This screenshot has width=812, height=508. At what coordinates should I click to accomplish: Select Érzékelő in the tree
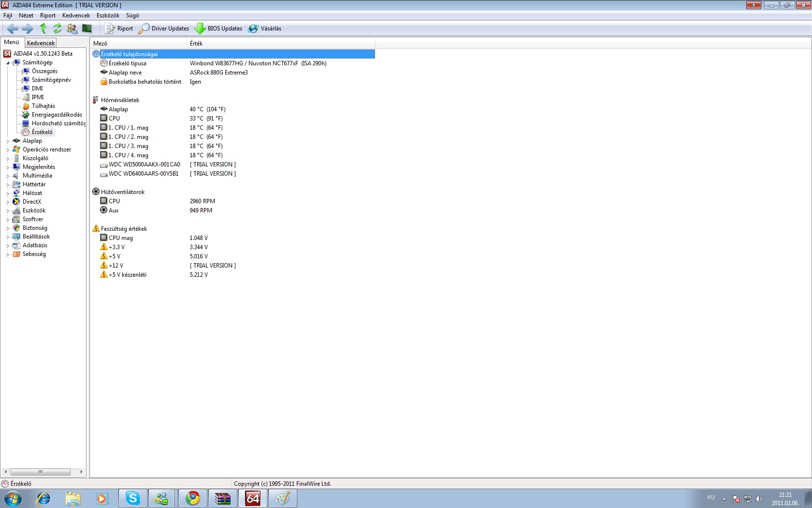42,132
